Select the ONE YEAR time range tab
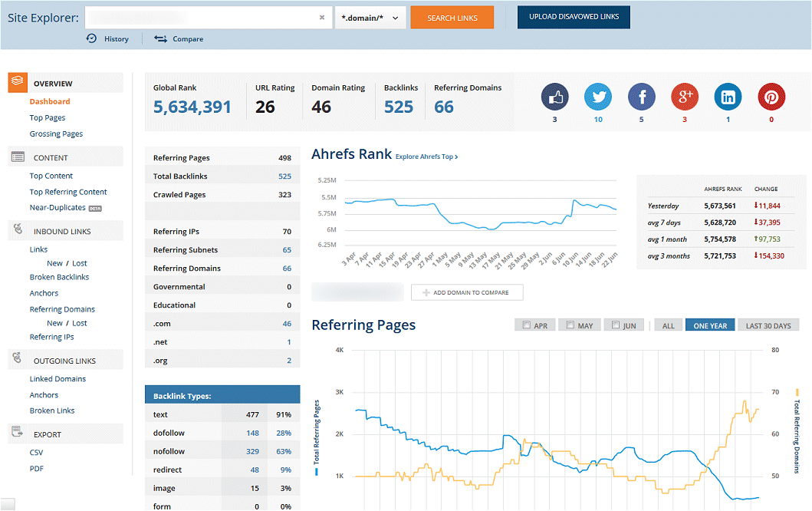 point(710,325)
